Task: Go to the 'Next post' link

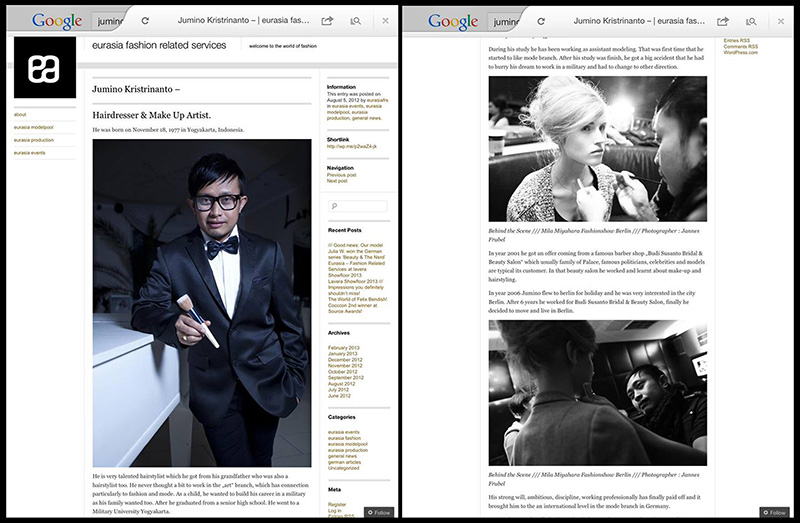Action: (337, 181)
